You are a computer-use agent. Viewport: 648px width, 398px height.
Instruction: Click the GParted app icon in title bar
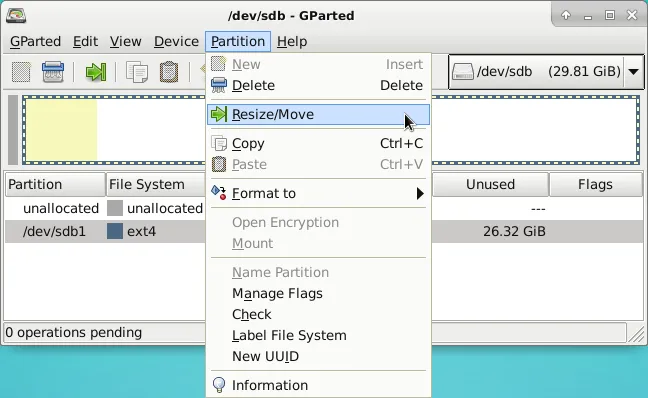click(x=16, y=15)
